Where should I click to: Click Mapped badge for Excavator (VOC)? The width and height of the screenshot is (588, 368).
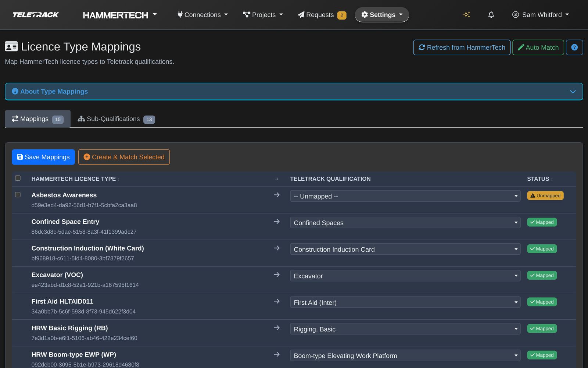pos(542,275)
